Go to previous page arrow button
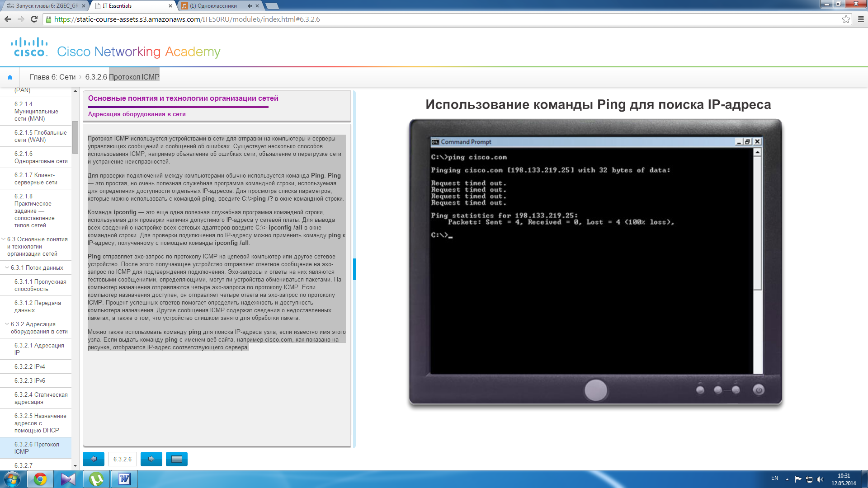The height and width of the screenshot is (488, 868). tap(94, 459)
